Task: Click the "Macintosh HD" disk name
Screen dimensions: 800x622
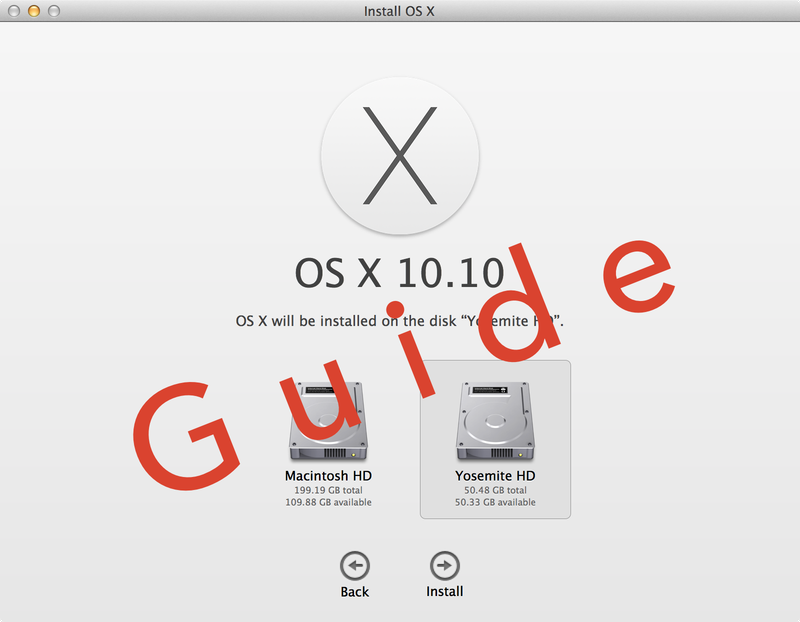Action: pyautogui.click(x=328, y=476)
